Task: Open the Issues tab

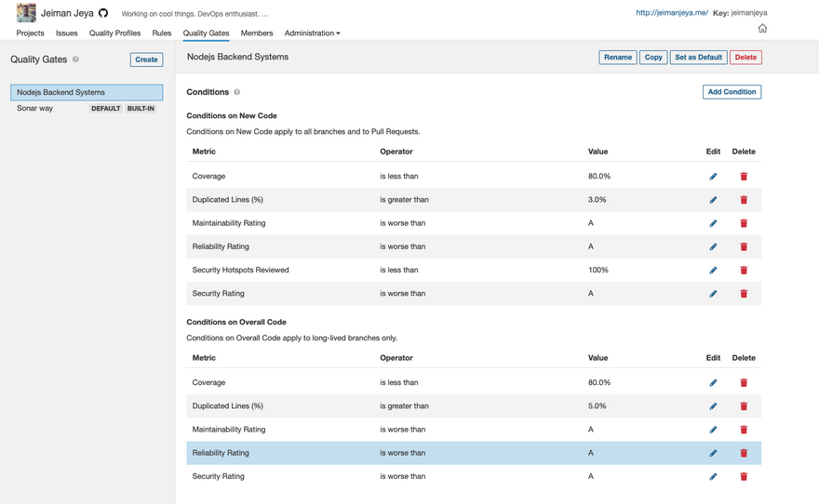Action: click(x=67, y=33)
